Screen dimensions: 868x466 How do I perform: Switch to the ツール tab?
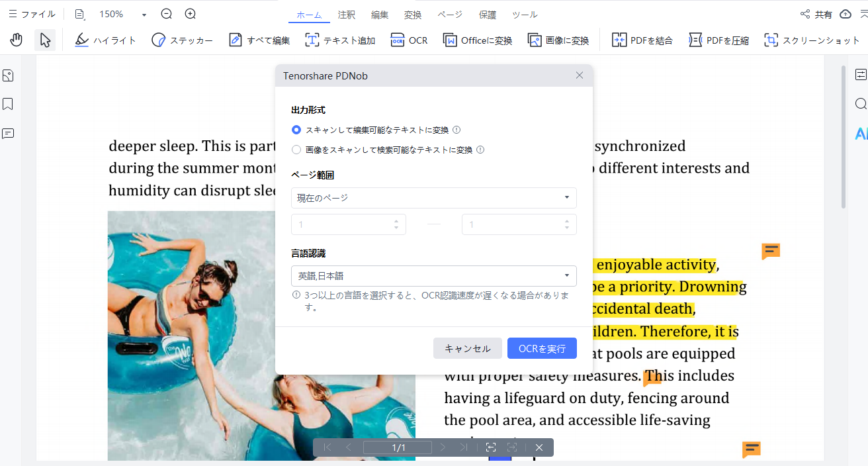(525, 15)
